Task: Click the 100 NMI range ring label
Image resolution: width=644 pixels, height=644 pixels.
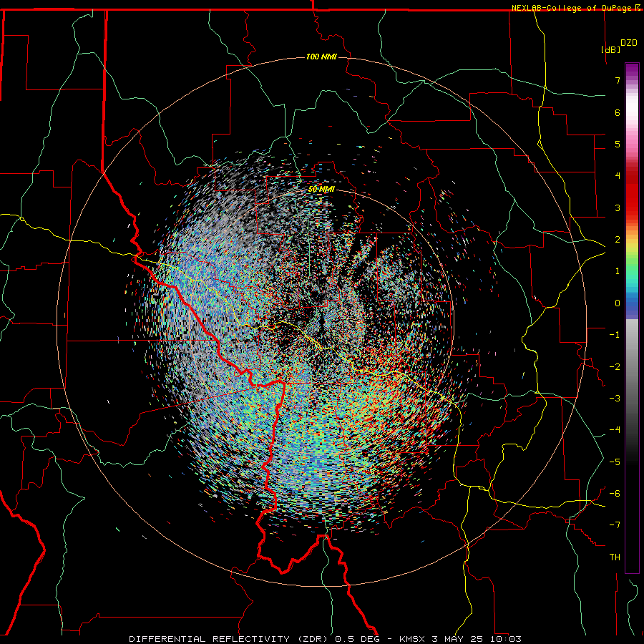Action: point(321,57)
